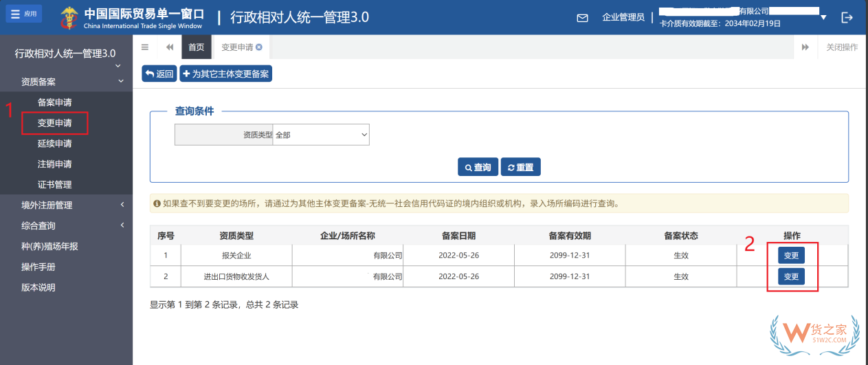Click the 重置 reset button
This screenshot has height=365, width=868.
pos(521,167)
